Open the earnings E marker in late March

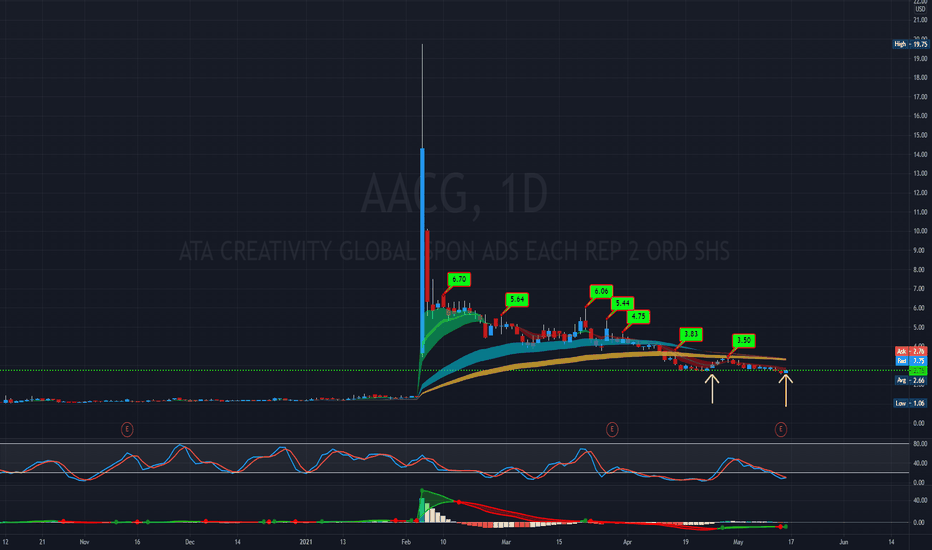[x=612, y=429]
